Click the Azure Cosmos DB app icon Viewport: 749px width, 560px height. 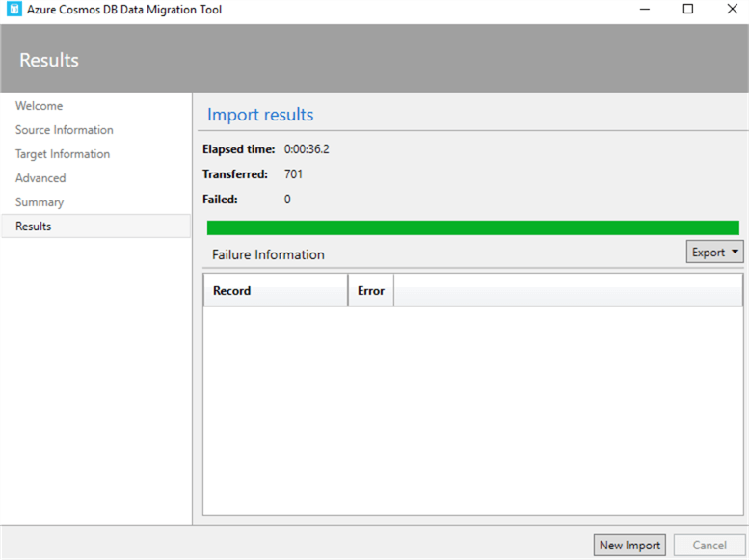(13, 9)
